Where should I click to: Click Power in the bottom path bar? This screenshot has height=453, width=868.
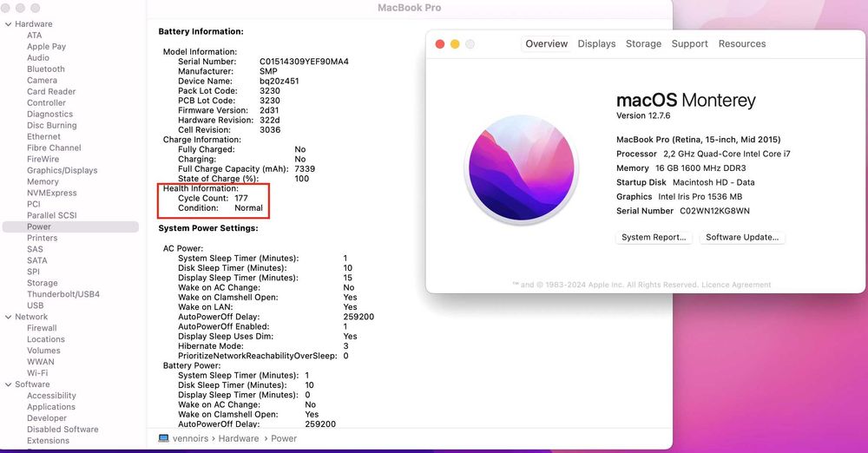pyautogui.click(x=284, y=438)
